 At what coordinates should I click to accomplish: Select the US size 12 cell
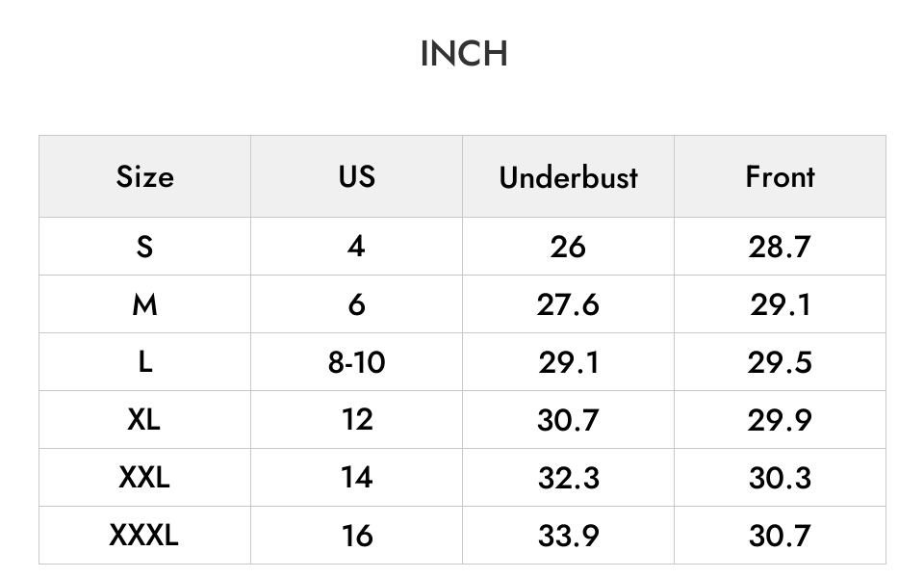[x=356, y=419]
